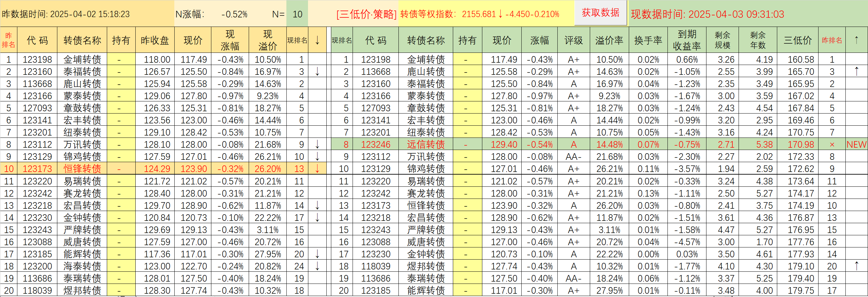Click 金钟转债 换手率 value 0.00%

(x=648, y=254)
